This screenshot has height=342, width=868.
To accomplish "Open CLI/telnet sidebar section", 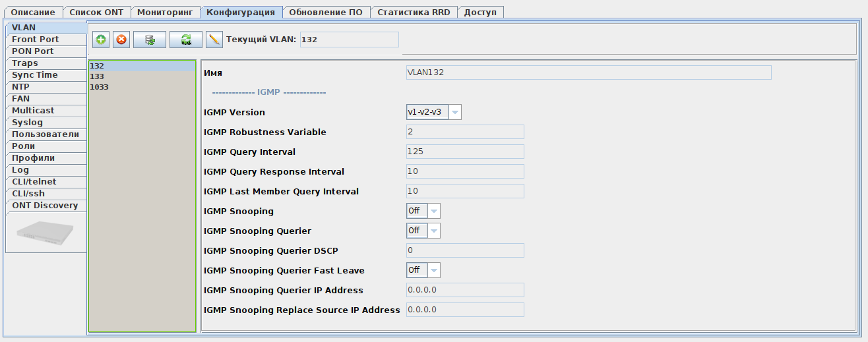I will click(46, 182).
